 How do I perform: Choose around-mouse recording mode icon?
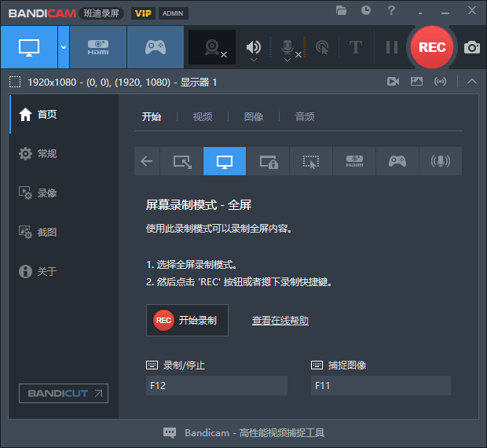(x=311, y=161)
